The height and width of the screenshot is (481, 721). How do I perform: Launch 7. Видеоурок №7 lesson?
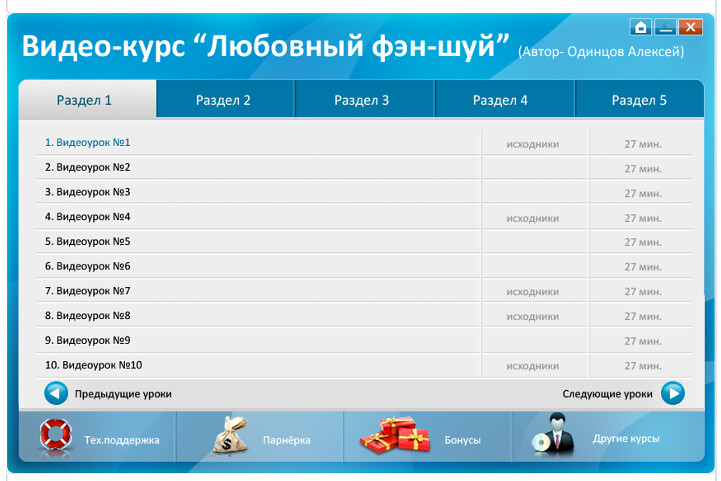[x=88, y=291]
